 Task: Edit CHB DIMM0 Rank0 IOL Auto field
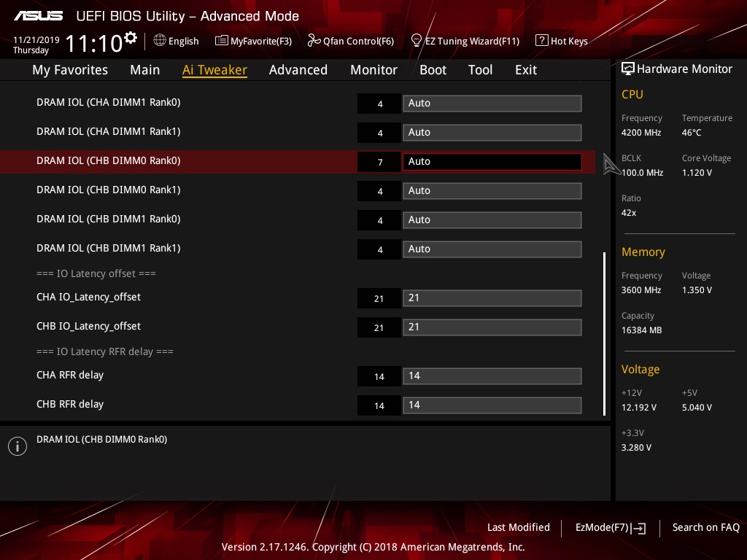492,161
